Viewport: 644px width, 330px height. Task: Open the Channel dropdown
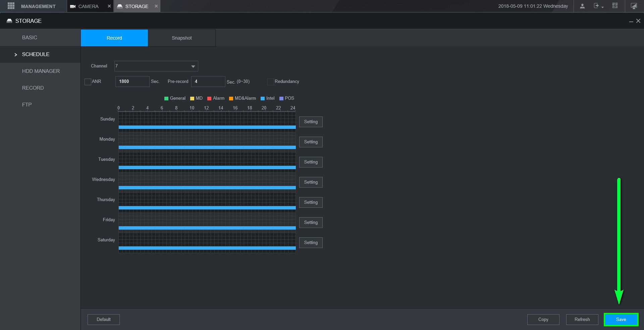pos(156,66)
